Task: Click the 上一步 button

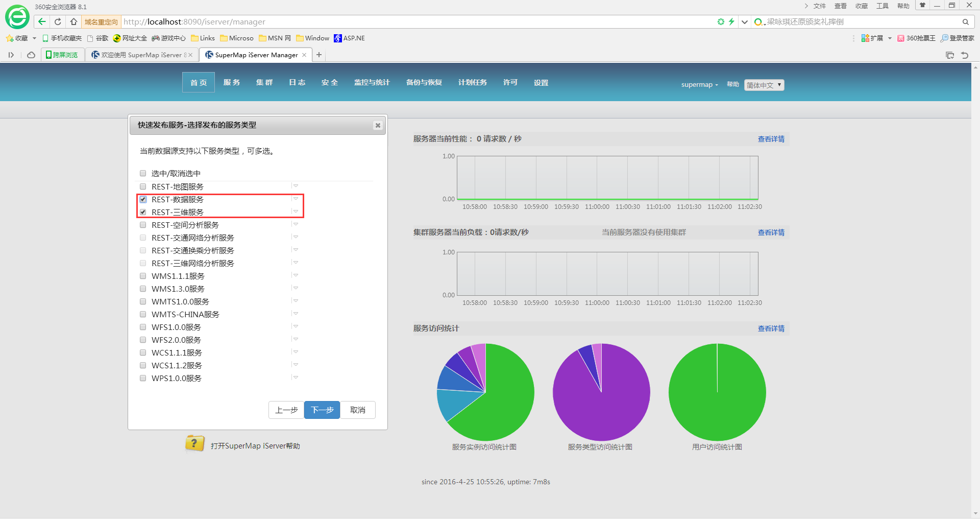Action: [x=286, y=410]
